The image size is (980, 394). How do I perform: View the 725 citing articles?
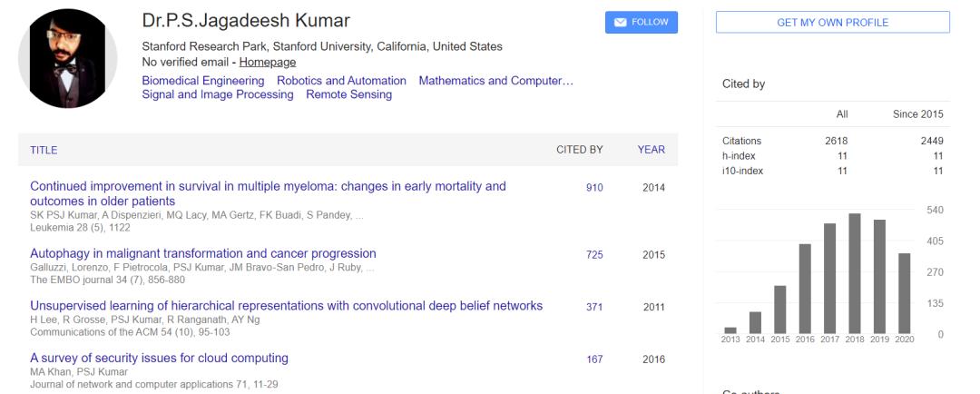click(x=594, y=255)
